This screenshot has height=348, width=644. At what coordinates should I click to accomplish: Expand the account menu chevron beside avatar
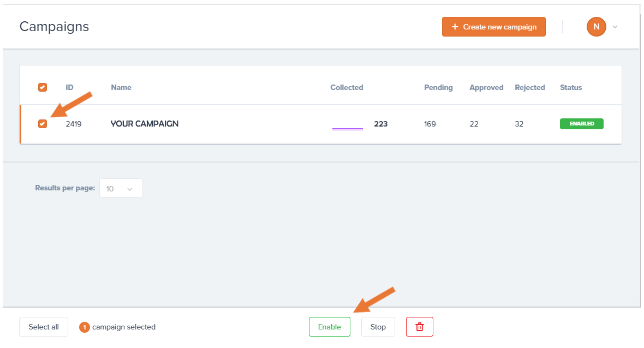pyautogui.click(x=615, y=27)
